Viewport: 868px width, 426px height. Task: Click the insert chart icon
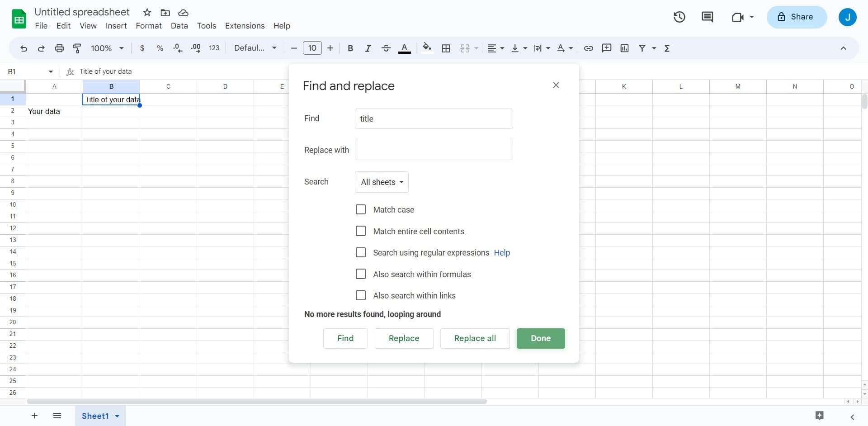click(x=624, y=48)
